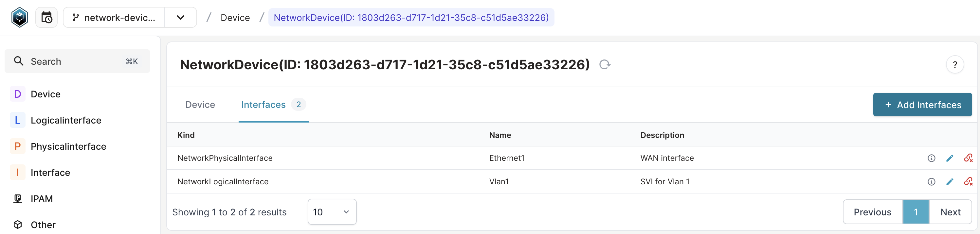View details of the Ethernet1 interface
This screenshot has height=234, width=980.
(x=931, y=158)
